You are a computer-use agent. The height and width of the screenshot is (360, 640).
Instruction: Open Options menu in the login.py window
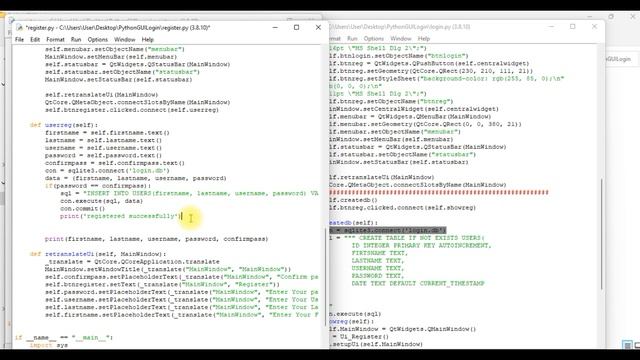pos(373,38)
